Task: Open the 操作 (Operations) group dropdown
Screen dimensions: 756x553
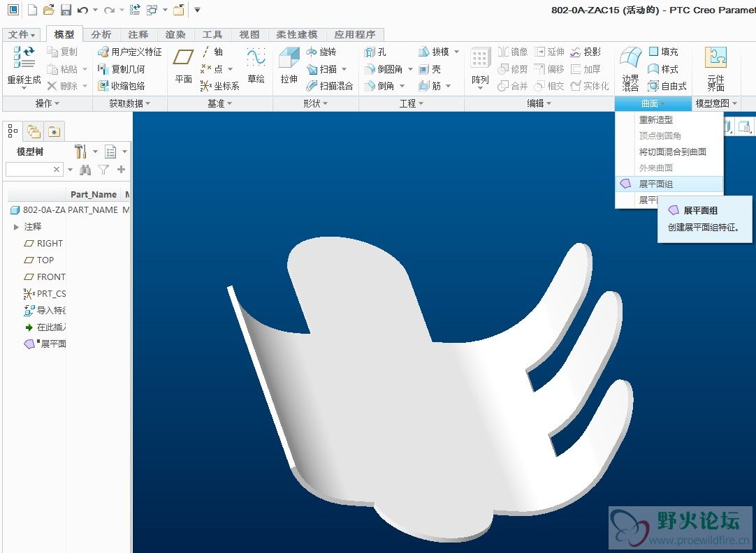Action: (x=48, y=103)
